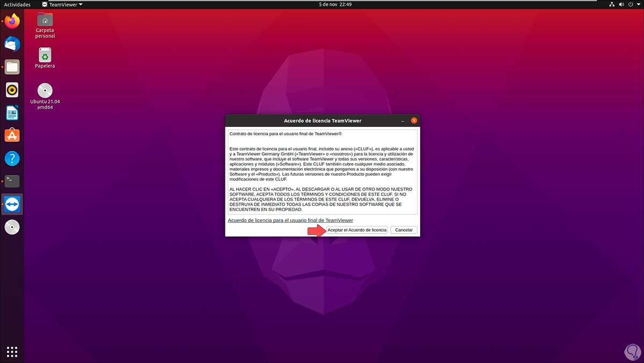
Task: Click inside the license agreement text area
Action: click(322, 172)
